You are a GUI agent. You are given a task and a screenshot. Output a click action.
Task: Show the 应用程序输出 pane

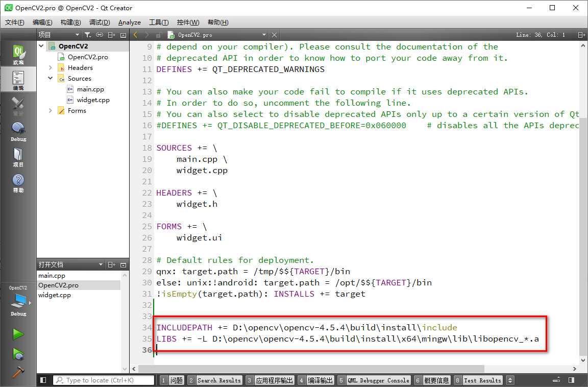[270, 380]
